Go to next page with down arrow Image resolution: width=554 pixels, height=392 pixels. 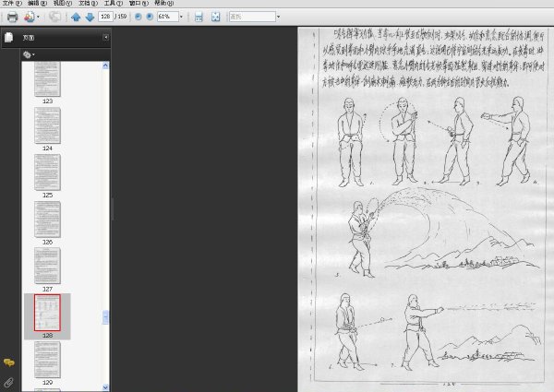[90, 17]
